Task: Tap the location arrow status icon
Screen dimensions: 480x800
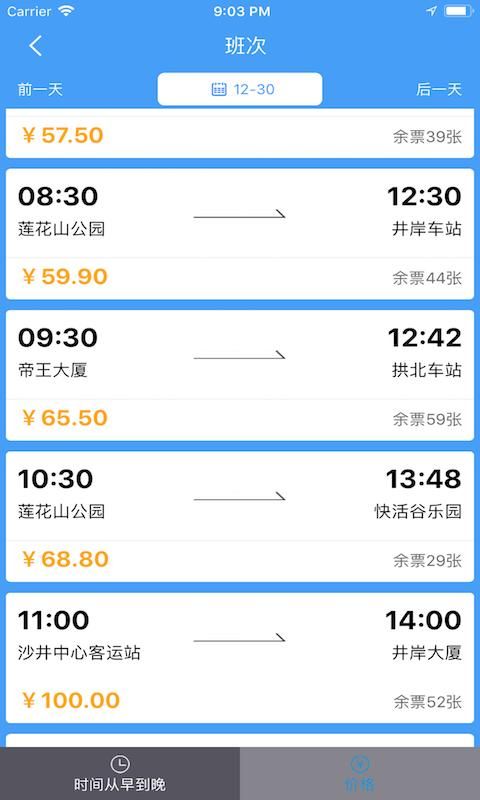Action: [x=432, y=11]
